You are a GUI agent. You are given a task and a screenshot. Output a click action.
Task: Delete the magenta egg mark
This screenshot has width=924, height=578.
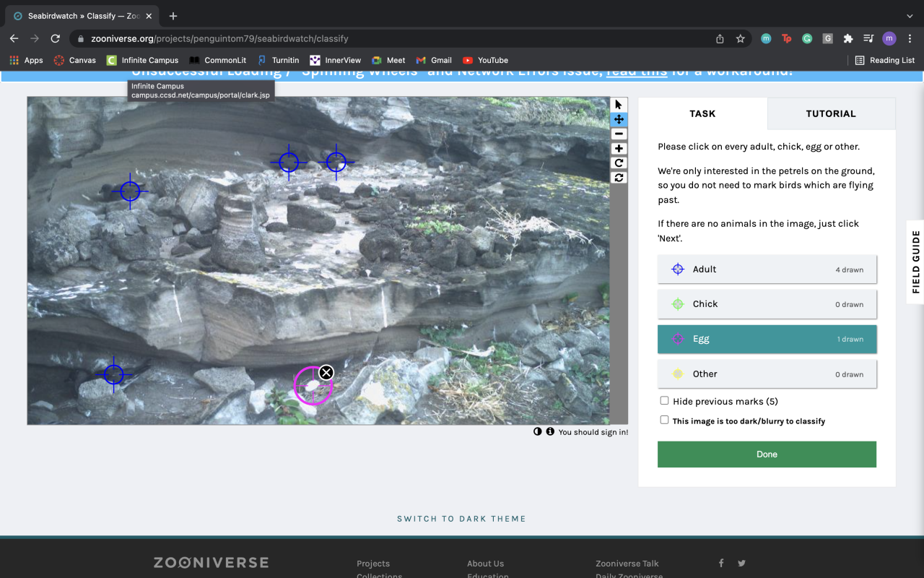click(326, 373)
